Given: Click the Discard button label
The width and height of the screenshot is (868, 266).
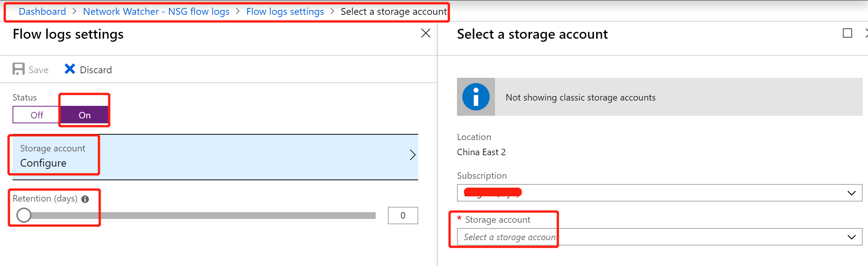Looking at the screenshot, I should pos(96,70).
